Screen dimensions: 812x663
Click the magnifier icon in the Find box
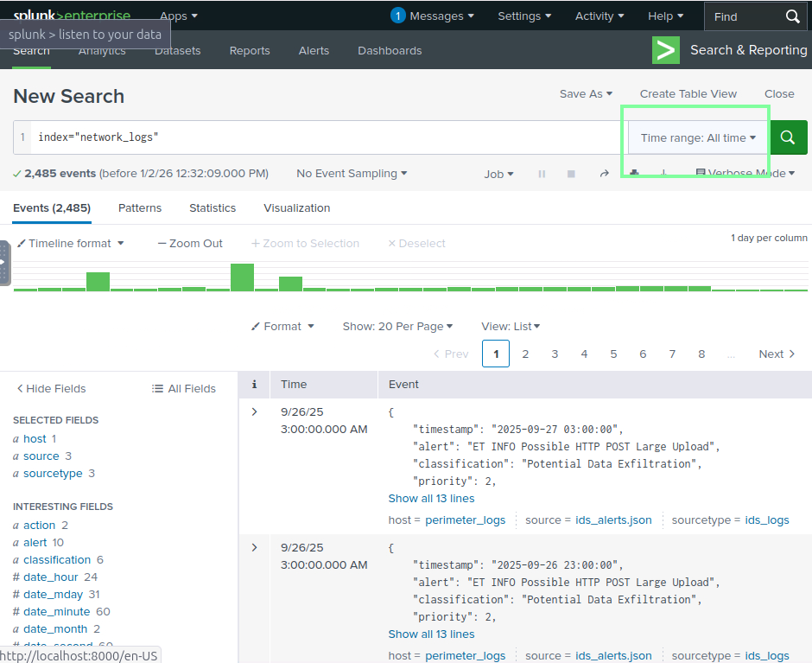click(x=792, y=16)
